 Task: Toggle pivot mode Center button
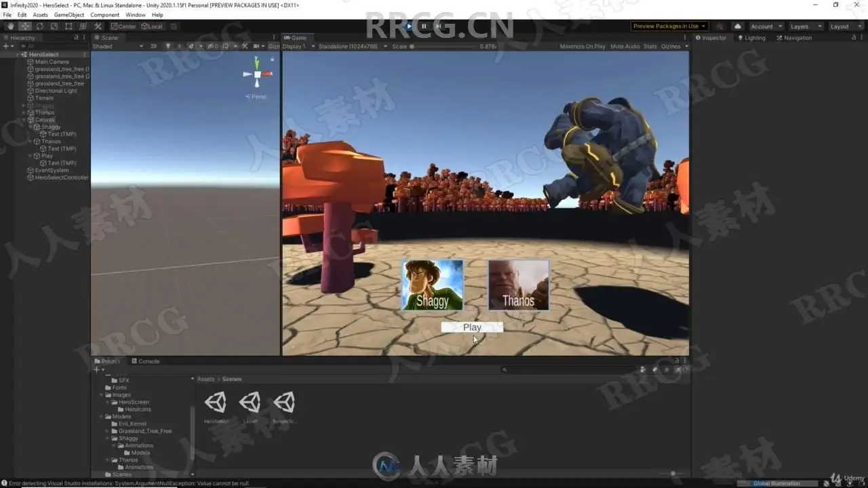tap(123, 26)
